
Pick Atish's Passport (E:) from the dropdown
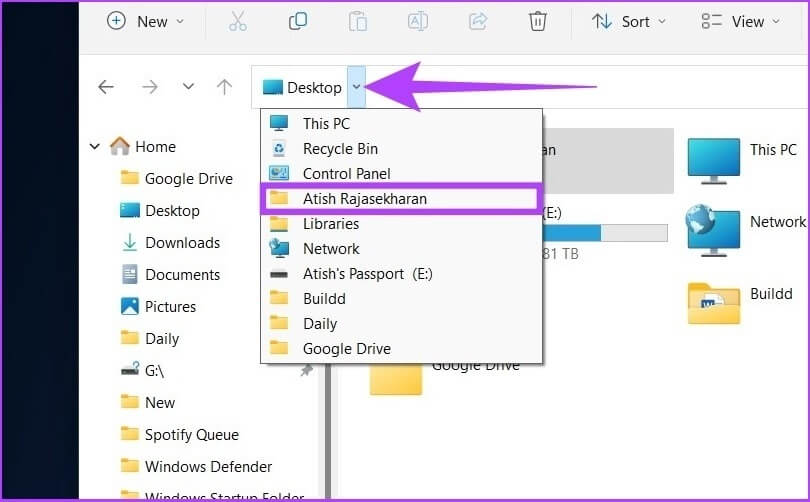(x=401, y=274)
